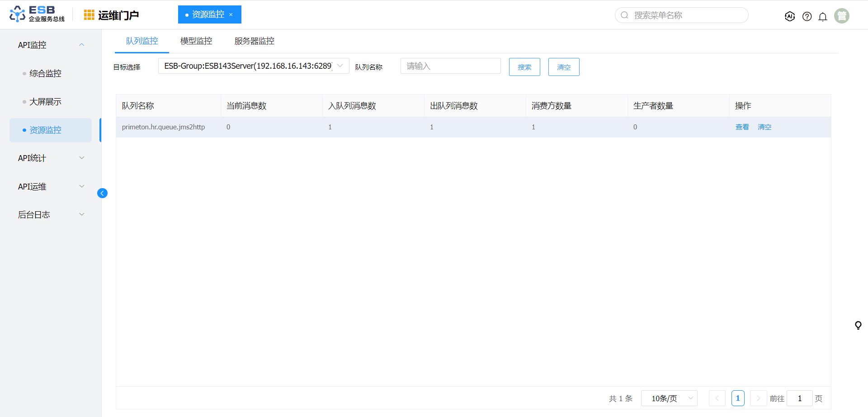Open the help question mark icon

click(807, 16)
